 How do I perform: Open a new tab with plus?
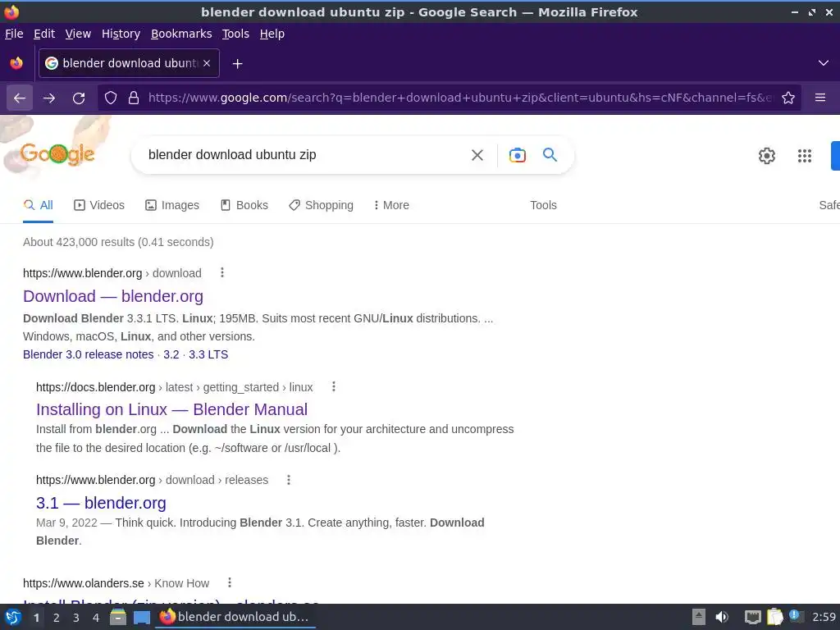coord(237,64)
